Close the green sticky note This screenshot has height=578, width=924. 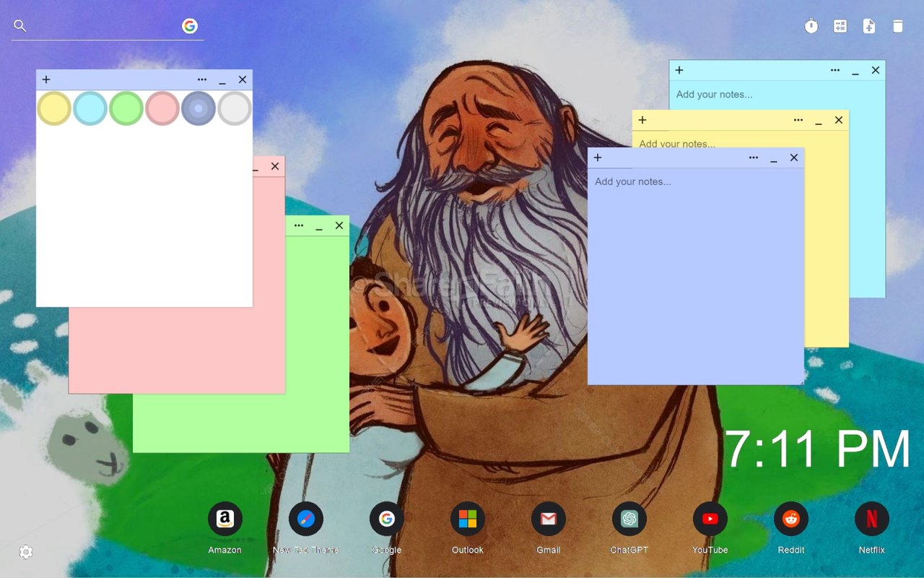[339, 225]
